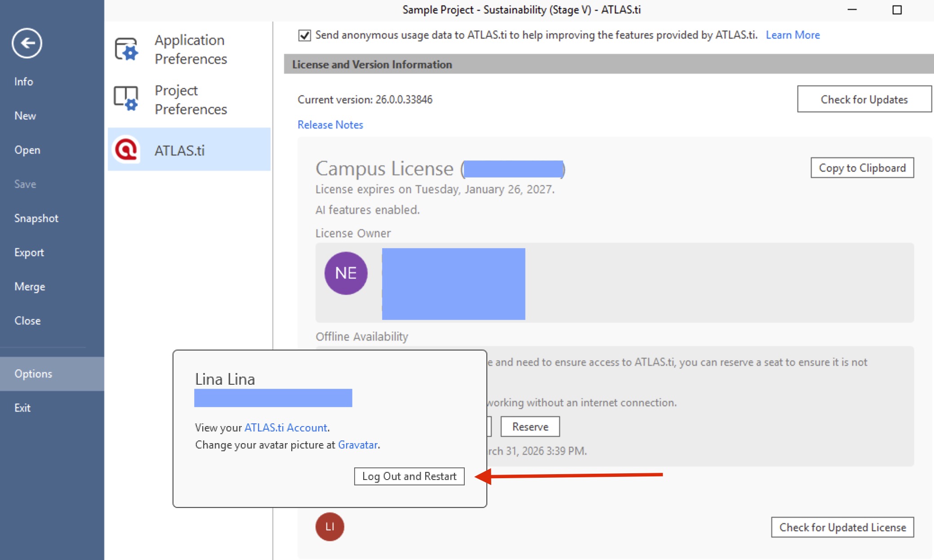Click the red ATLAS.ti logo icon
Viewport: 934px width, 560px height.
(126, 149)
